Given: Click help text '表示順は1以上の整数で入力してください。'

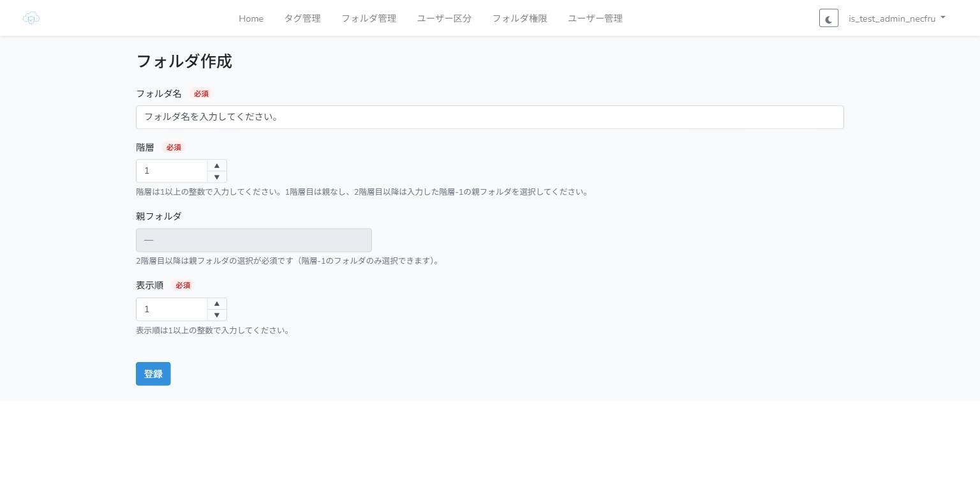Looking at the screenshot, I should 212,330.
